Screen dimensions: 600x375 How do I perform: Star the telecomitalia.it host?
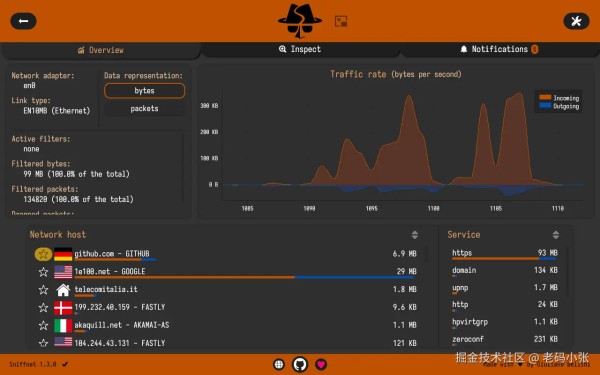tap(43, 290)
